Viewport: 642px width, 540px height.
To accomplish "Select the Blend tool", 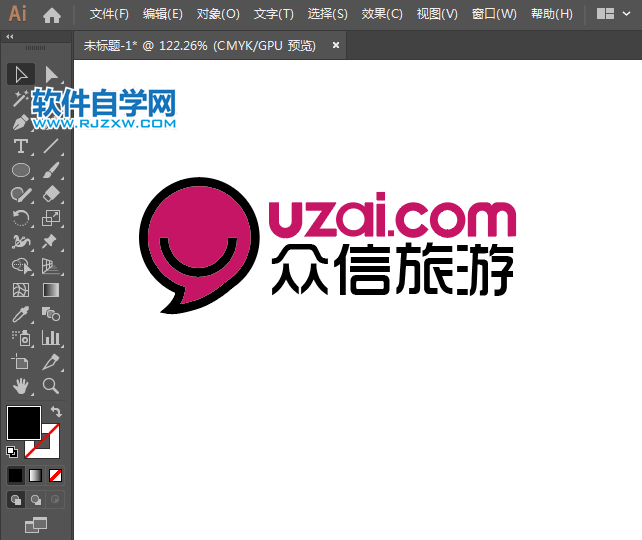I will 51,314.
